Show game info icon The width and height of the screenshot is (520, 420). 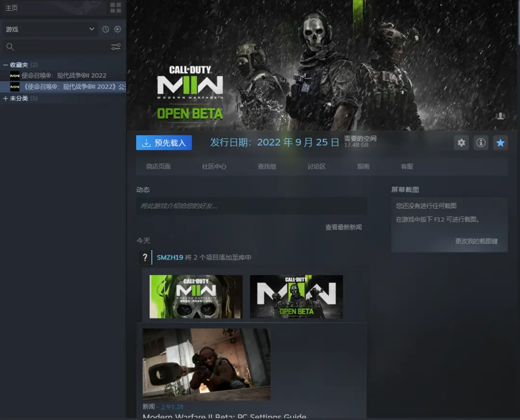tap(481, 143)
